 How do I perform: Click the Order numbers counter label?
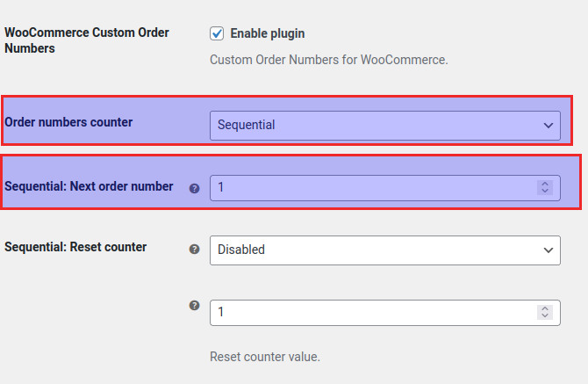point(68,122)
